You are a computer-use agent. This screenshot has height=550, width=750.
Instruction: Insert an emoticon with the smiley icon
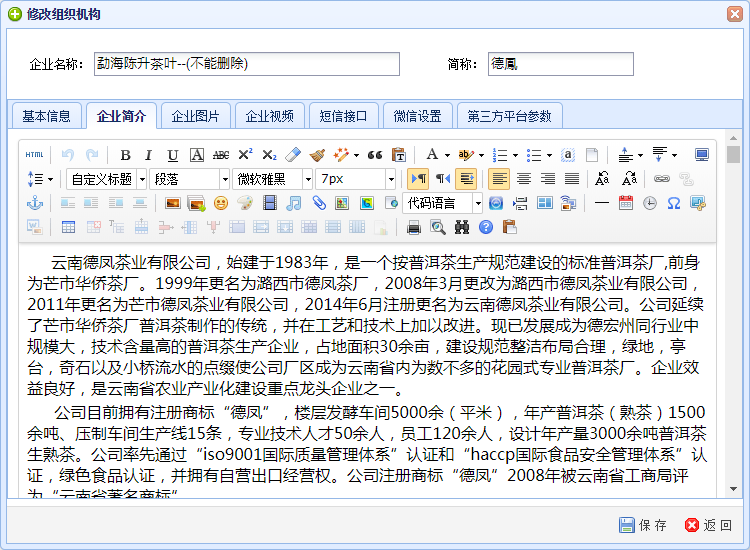221,203
